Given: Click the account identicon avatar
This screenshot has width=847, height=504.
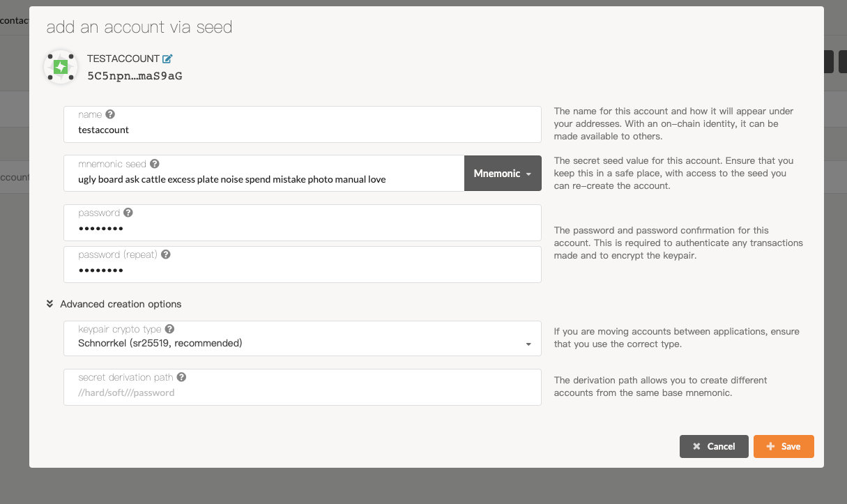Looking at the screenshot, I should tap(61, 67).
